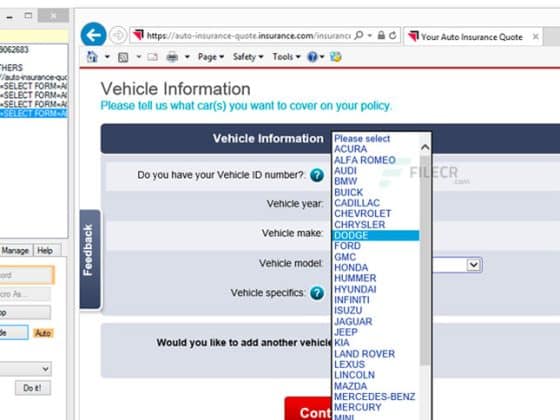Open the Print dropdown arrow
Screen dimensions: 560x420
(x=187, y=57)
